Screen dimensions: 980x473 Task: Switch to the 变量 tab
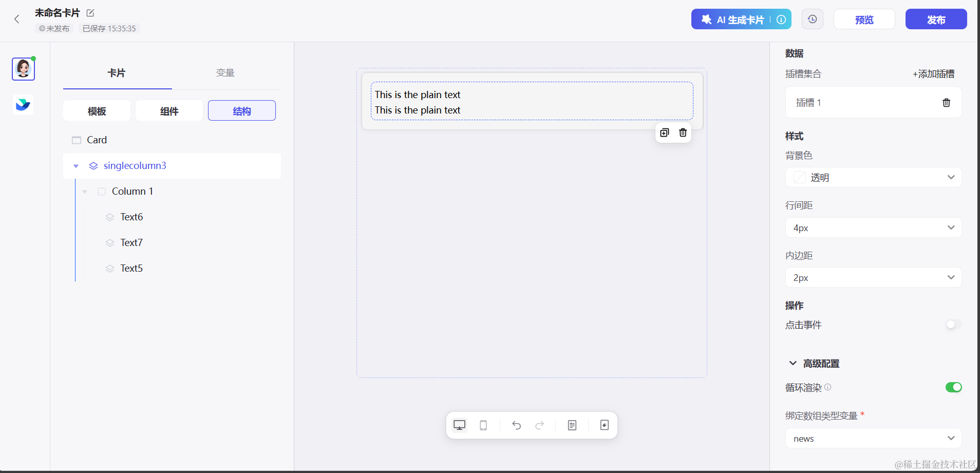pyautogui.click(x=225, y=73)
